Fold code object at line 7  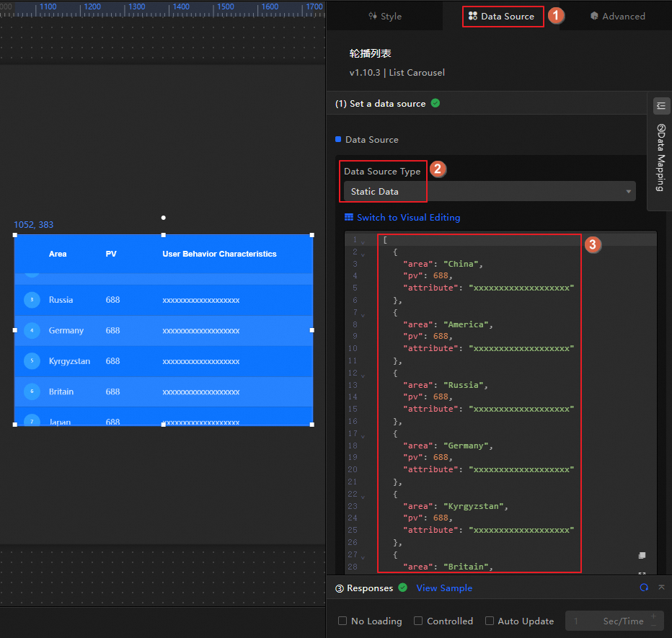pos(363,315)
